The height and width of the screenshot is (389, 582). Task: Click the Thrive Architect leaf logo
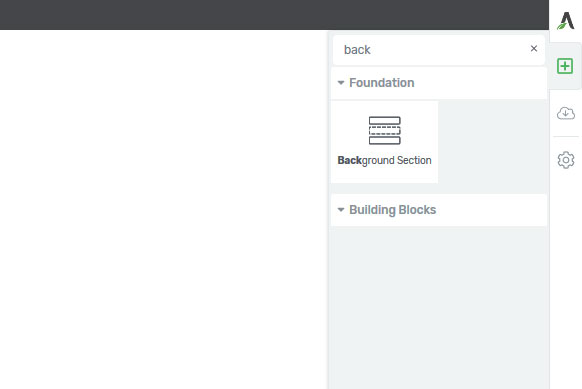pos(566,20)
